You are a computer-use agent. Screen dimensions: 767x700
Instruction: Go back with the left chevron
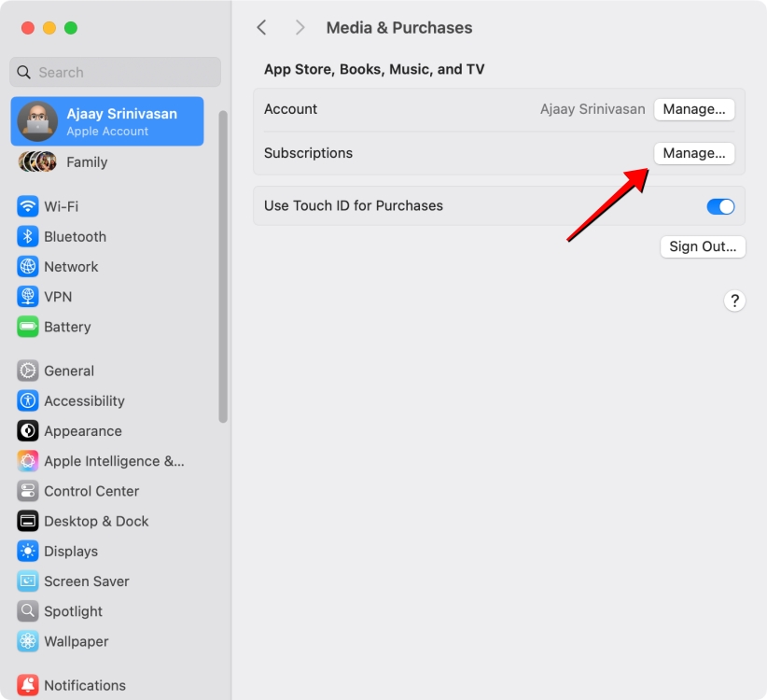coord(261,27)
